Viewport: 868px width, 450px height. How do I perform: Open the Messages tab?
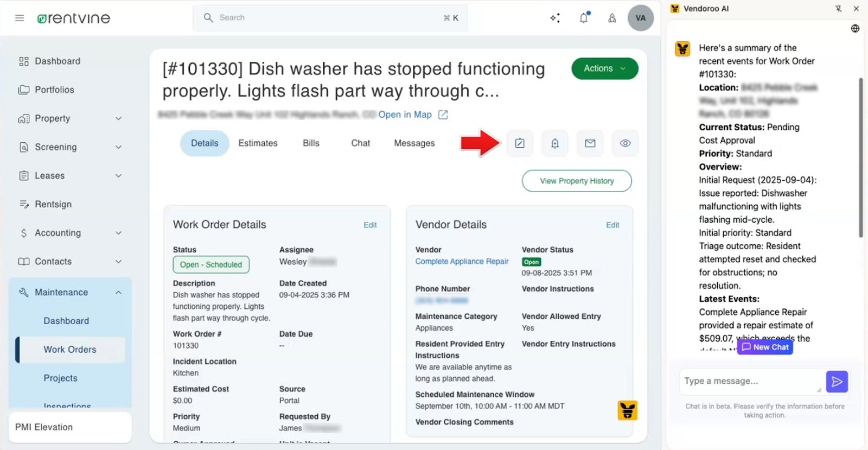[x=414, y=143]
